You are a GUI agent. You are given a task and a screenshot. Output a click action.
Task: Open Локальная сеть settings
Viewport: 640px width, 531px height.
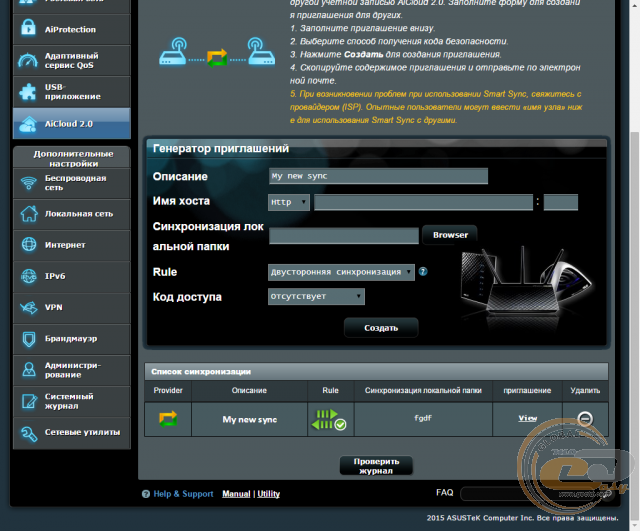coord(72,214)
